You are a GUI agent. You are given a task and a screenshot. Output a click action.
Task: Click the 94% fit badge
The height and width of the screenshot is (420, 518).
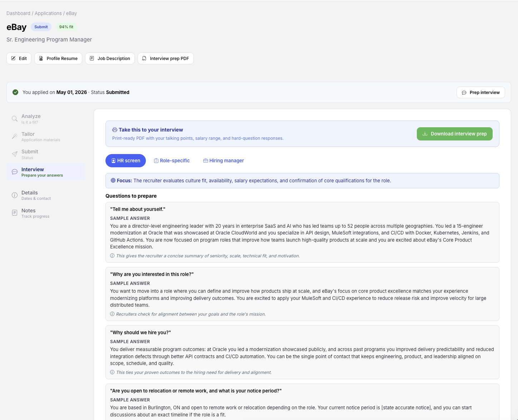[x=66, y=27]
